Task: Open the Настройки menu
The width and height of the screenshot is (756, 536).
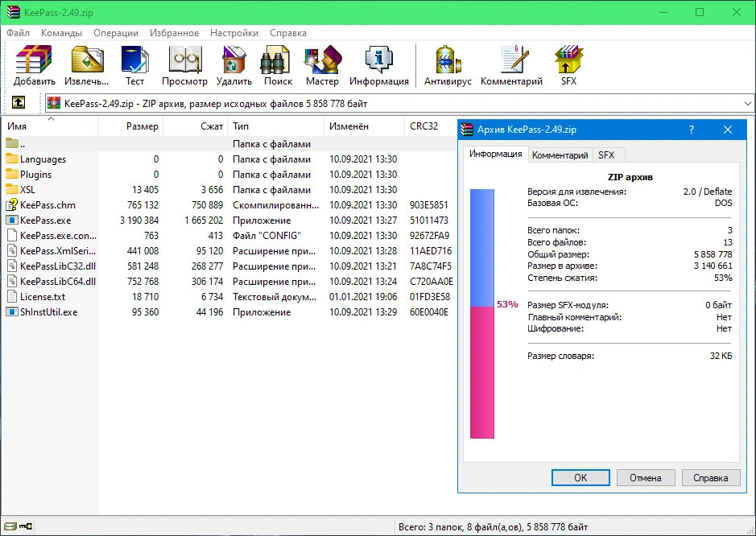Action: [234, 33]
